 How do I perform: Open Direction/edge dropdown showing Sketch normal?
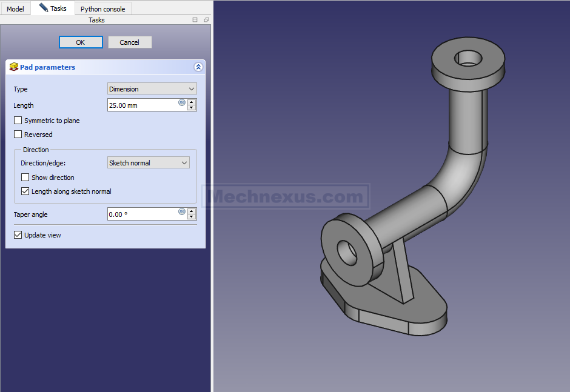click(x=149, y=163)
